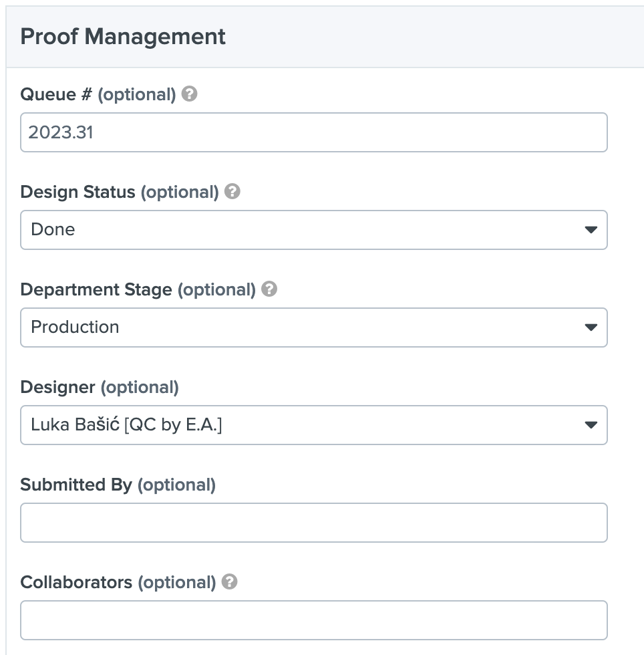Click into the Collaborators input field
Image resolution: width=644 pixels, height=655 pixels.
click(313, 620)
